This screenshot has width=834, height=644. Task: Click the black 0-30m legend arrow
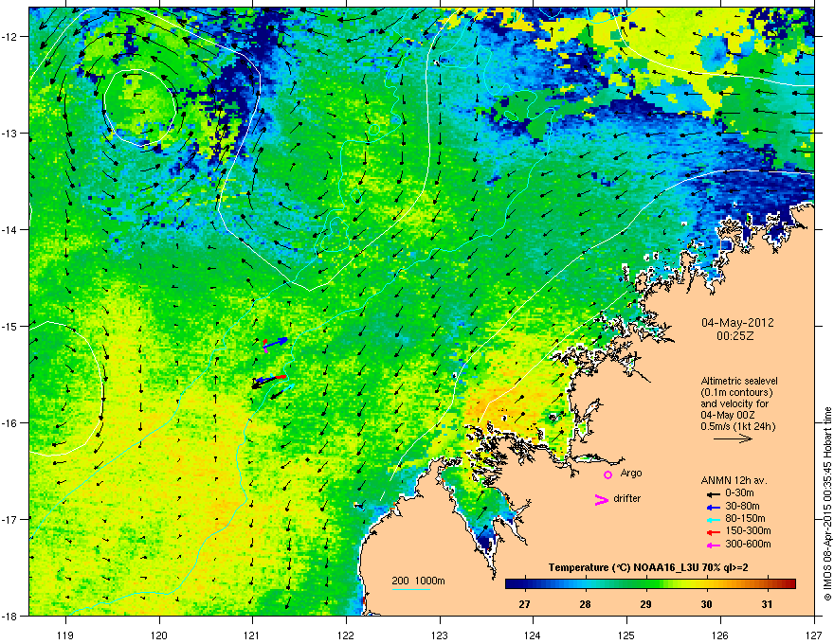(x=713, y=493)
